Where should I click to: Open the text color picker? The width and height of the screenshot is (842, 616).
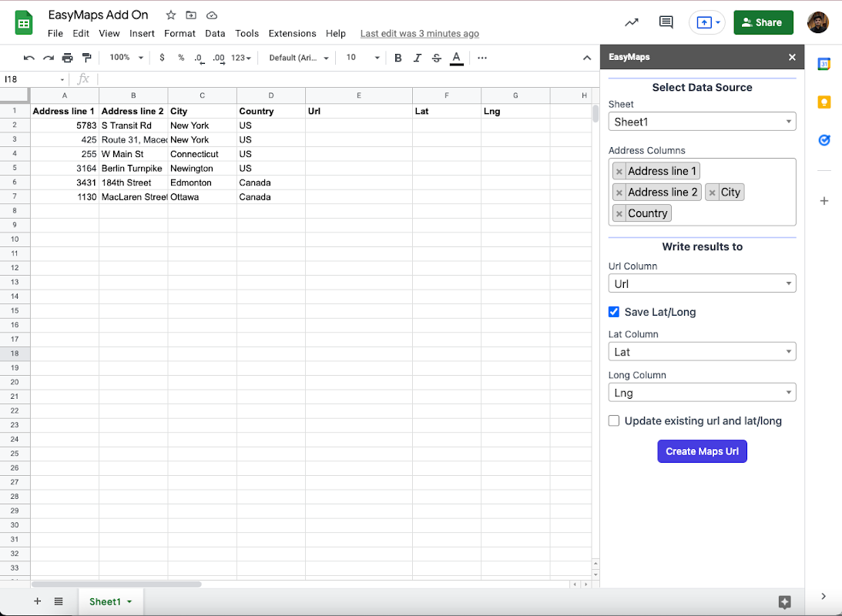pos(457,58)
